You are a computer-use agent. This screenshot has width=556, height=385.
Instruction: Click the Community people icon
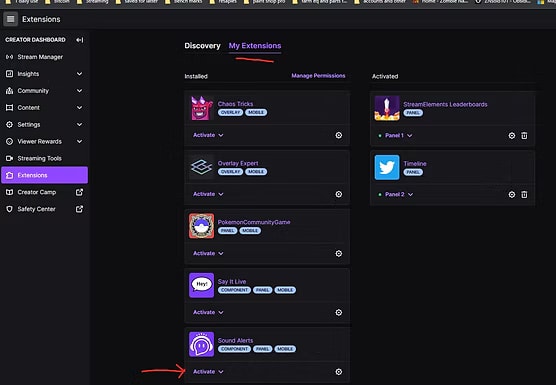click(10, 91)
